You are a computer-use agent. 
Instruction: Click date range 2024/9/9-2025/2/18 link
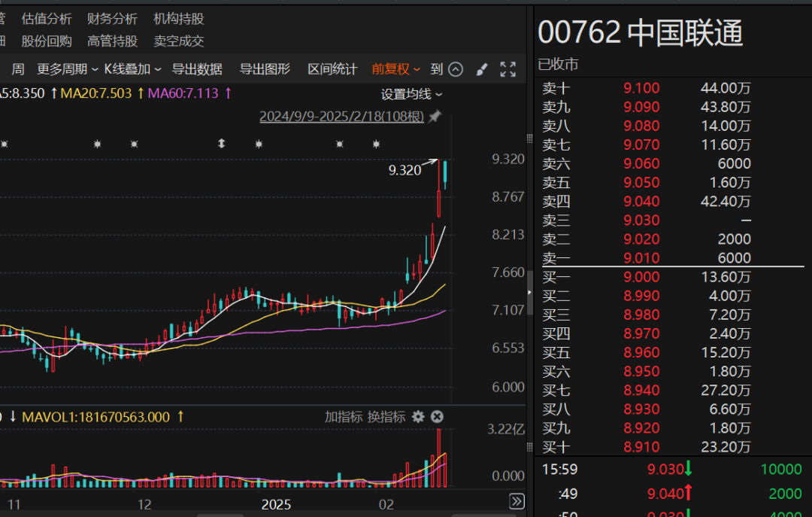[x=341, y=116]
